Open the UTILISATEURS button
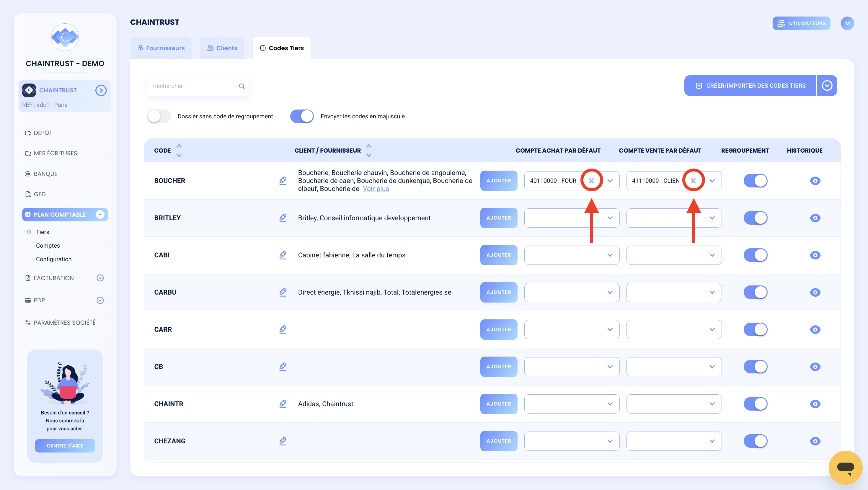 pyautogui.click(x=801, y=23)
